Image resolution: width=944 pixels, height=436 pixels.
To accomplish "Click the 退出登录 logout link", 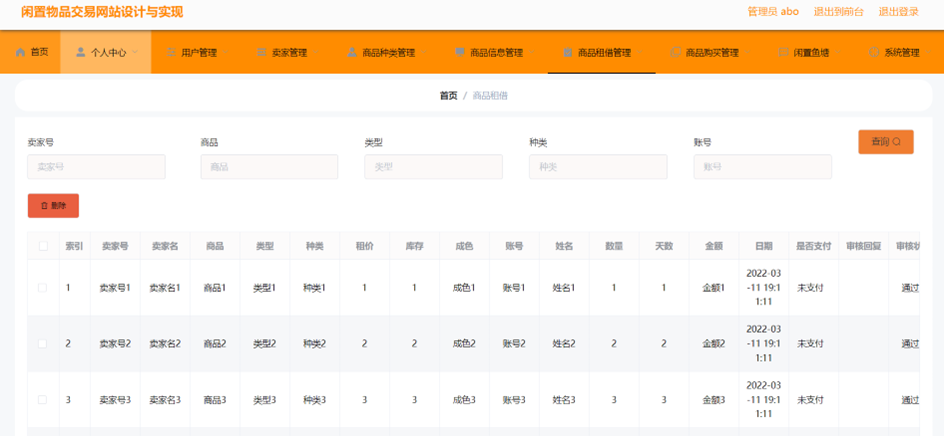I will (898, 11).
